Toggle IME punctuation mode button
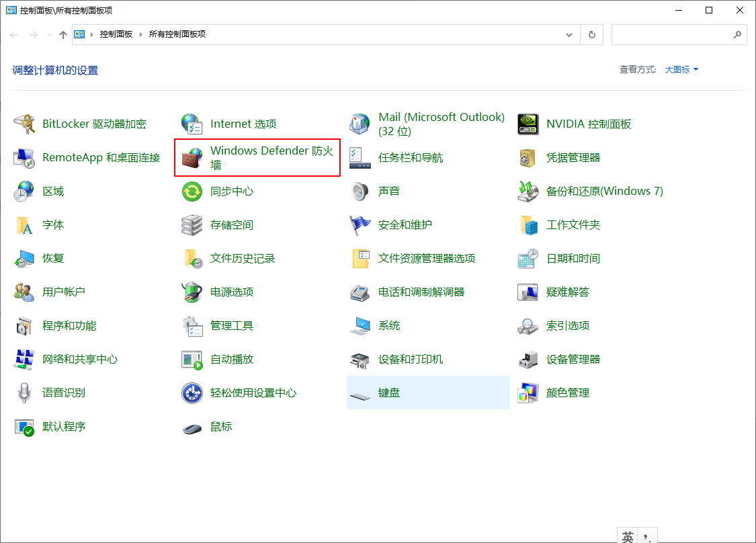 pos(647,537)
